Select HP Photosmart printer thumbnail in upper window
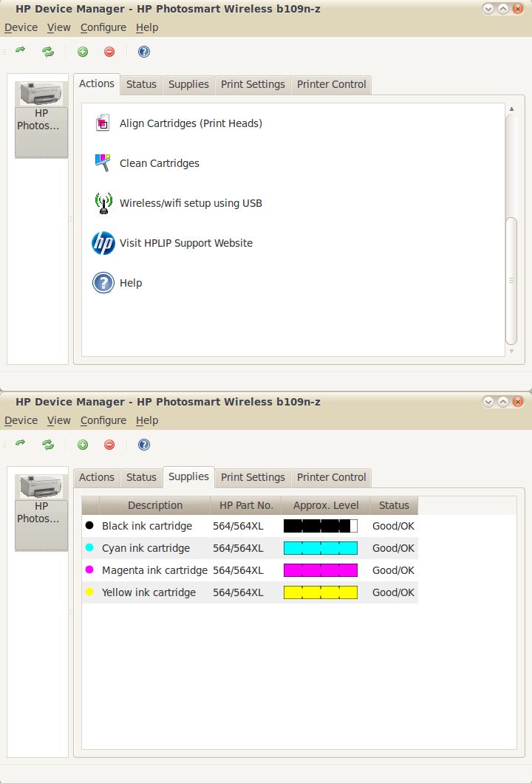This screenshot has width=532, height=783. (x=41, y=119)
